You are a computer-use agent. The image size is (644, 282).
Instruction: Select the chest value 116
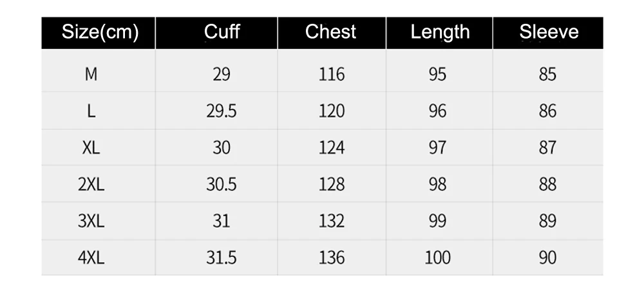[x=332, y=74]
